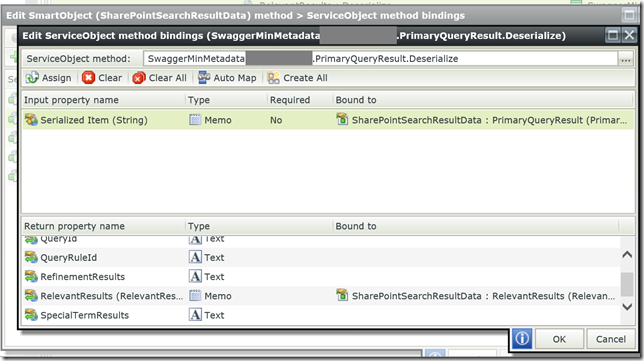
Task: Run Auto Map on bindings
Action: click(227, 78)
